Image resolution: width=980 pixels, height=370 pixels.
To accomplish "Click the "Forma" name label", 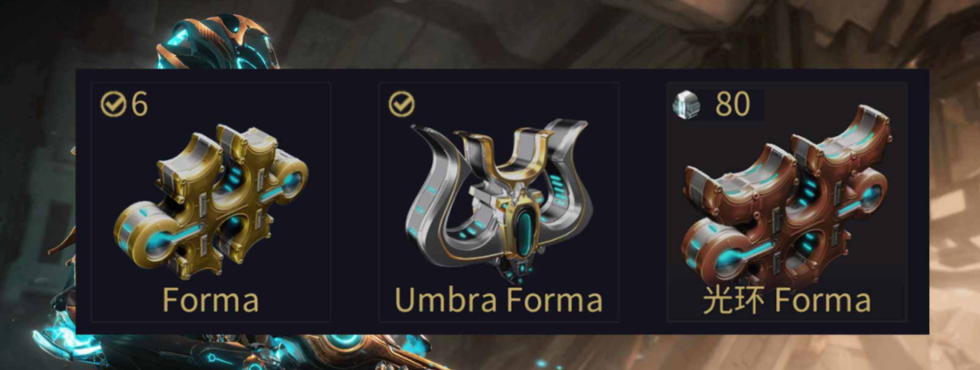I will [x=211, y=300].
